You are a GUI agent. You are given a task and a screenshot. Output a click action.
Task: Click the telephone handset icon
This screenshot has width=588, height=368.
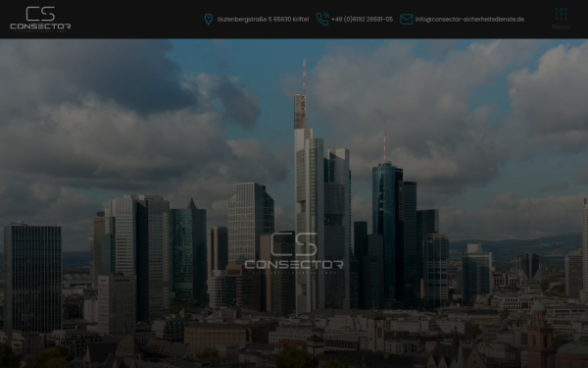tap(322, 20)
